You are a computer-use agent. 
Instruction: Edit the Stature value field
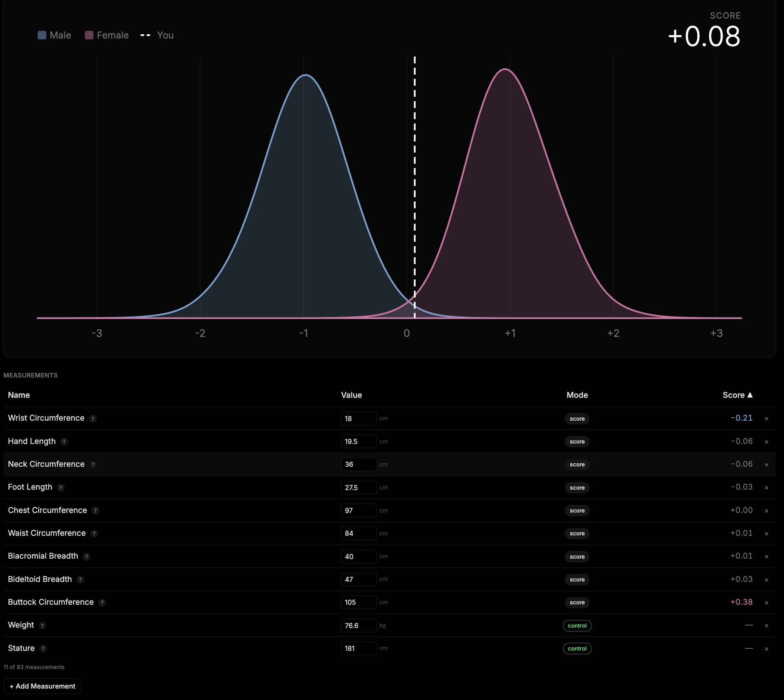(359, 648)
